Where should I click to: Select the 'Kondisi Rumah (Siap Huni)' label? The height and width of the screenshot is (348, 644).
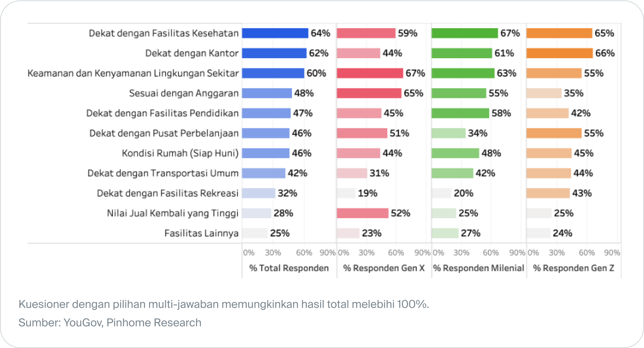pos(180,153)
